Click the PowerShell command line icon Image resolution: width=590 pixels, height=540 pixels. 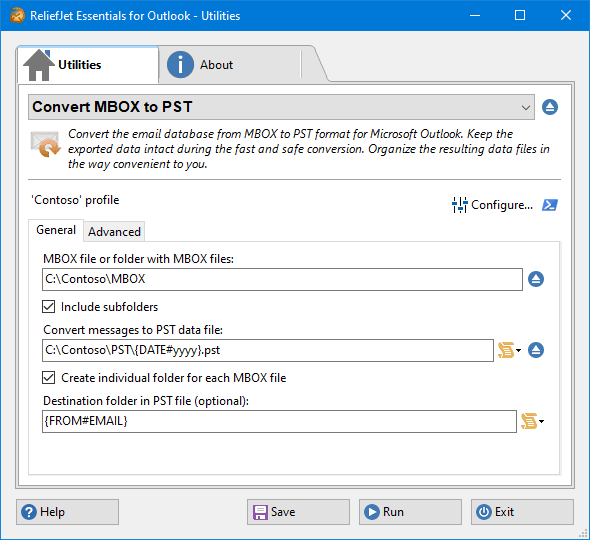pyautogui.click(x=550, y=205)
